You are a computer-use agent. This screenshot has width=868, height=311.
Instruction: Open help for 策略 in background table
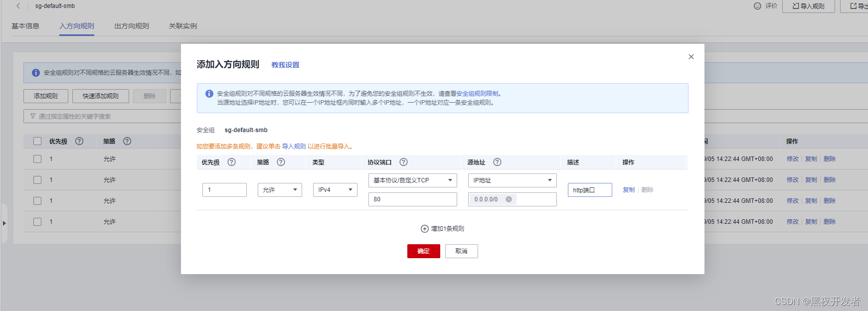[x=127, y=141]
